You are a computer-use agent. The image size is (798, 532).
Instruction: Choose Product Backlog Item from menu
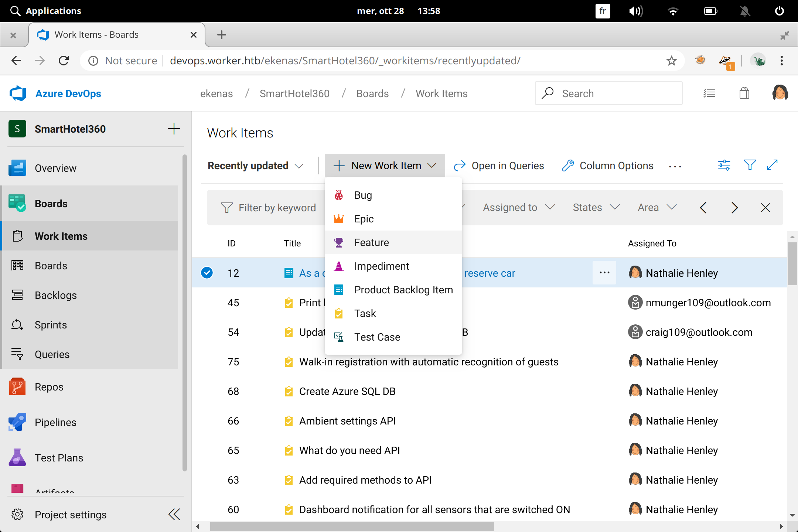point(403,290)
